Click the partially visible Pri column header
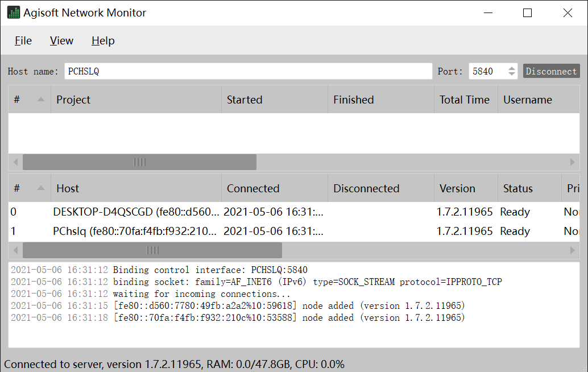Screen dimensions: 588x372 571,188
